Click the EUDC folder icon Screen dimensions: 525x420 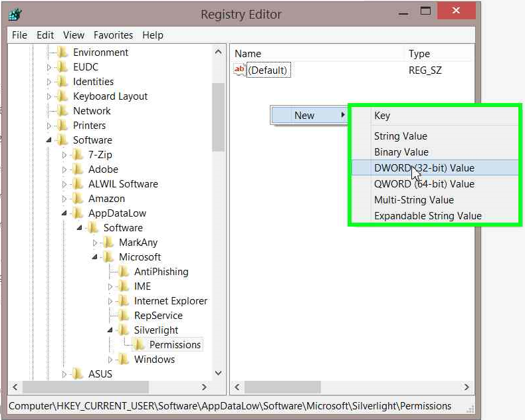coord(62,67)
